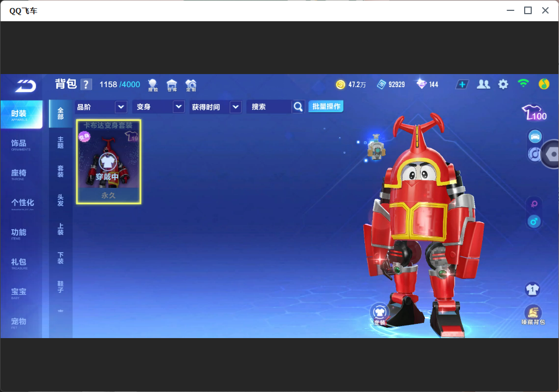The width and height of the screenshot is (559, 392).
Task: Click the 背包 backpack title
Action: pyautogui.click(x=66, y=84)
